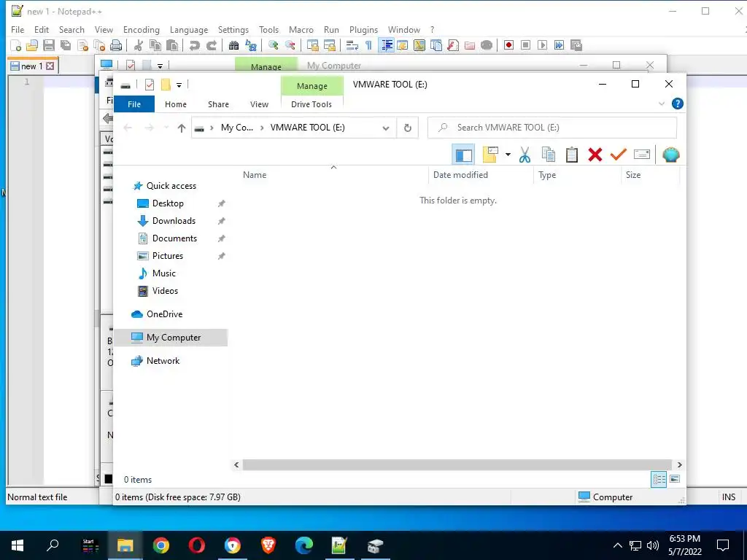
Task: Open Documents in navigation pane
Action: [174, 238]
